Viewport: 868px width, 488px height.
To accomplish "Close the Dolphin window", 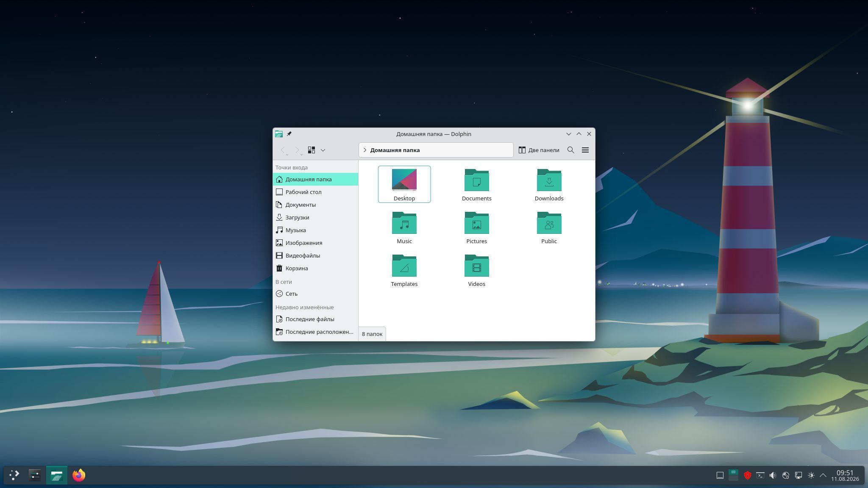I will (589, 134).
